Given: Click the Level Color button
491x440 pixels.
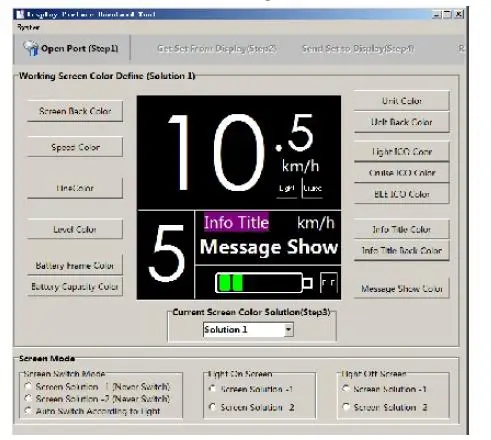Looking at the screenshot, I should pos(75,229).
